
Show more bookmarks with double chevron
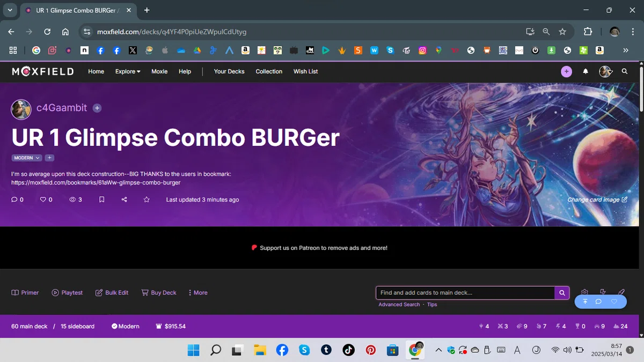point(625,50)
